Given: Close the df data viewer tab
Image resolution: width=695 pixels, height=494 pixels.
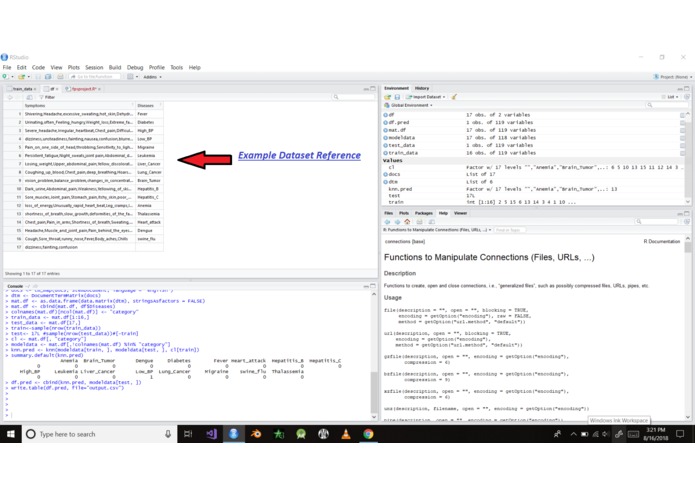Looking at the screenshot, I should 57,89.
